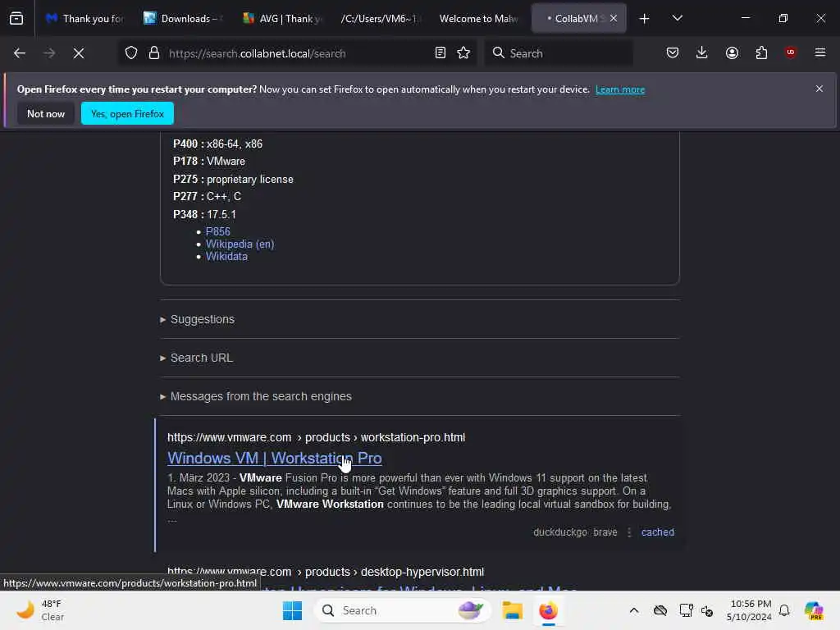This screenshot has width=840, height=630.
Task: Open uBlock Origin extension popup
Action: [791, 52]
